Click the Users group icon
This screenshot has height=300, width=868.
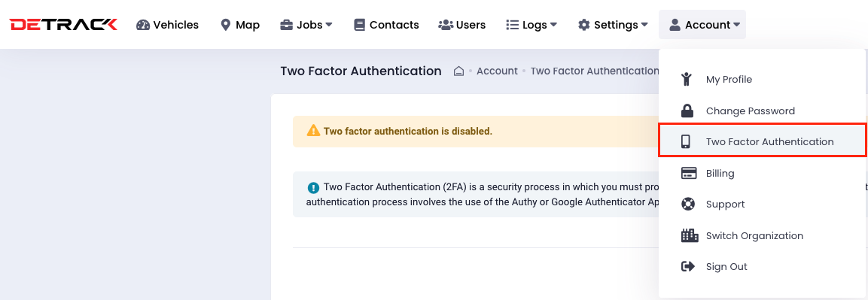[446, 25]
